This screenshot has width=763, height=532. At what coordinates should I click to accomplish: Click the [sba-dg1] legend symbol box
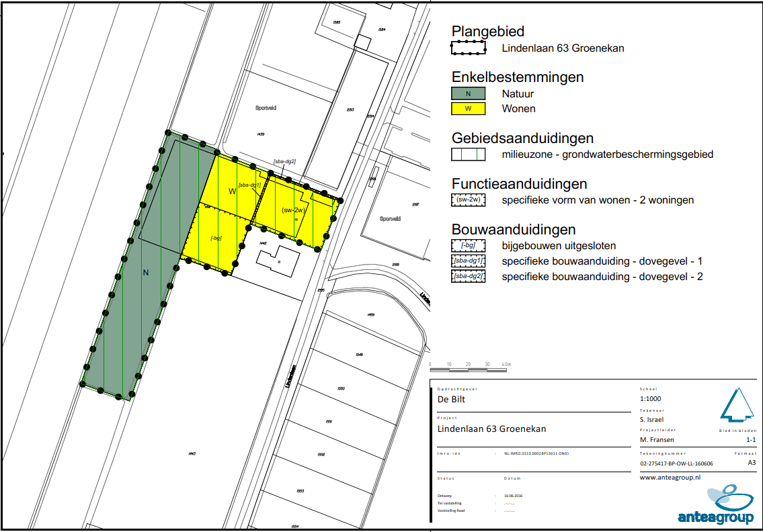tap(468, 261)
